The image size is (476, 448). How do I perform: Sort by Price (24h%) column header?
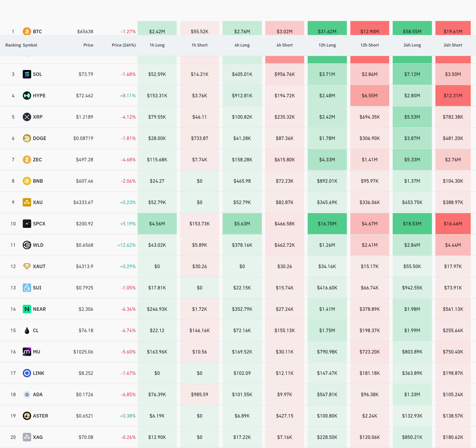point(124,45)
